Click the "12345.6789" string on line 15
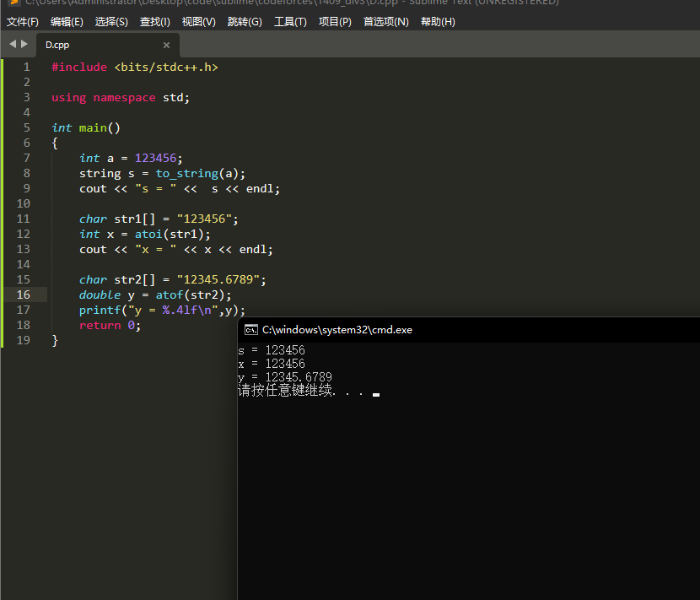700x600 pixels. pos(218,279)
